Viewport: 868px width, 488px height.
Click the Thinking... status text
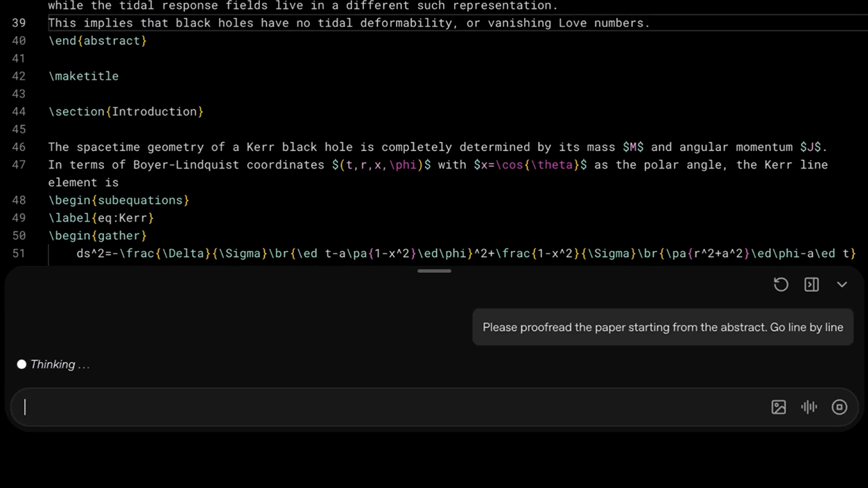point(60,365)
